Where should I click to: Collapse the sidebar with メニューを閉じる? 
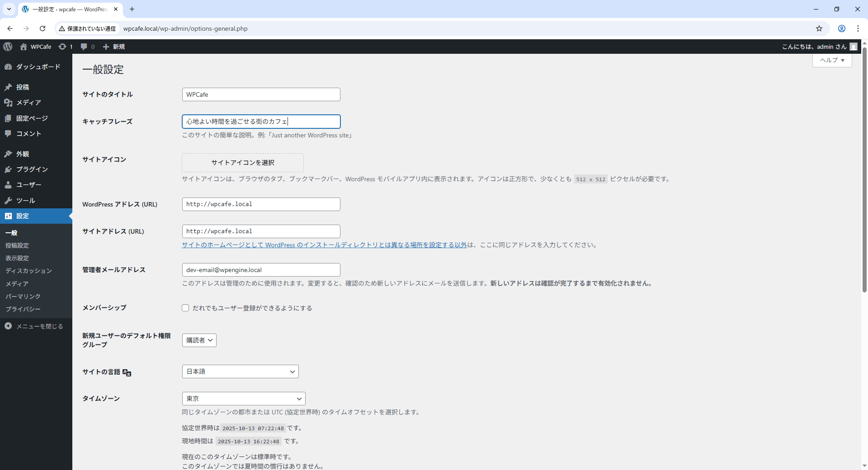click(x=39, y=326)
